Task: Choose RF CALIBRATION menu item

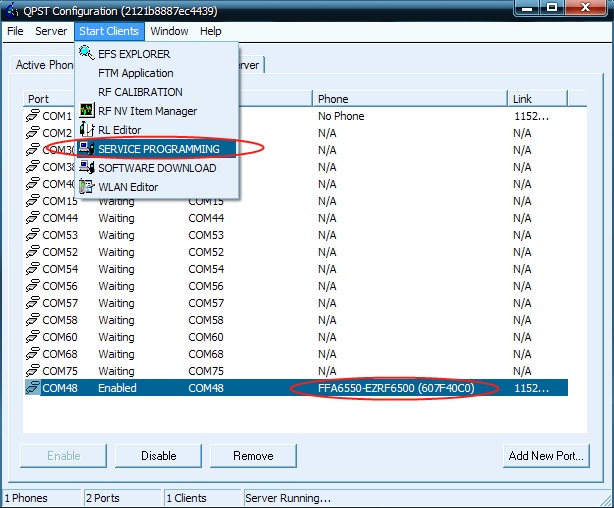Action: click(x=157, y=92)
